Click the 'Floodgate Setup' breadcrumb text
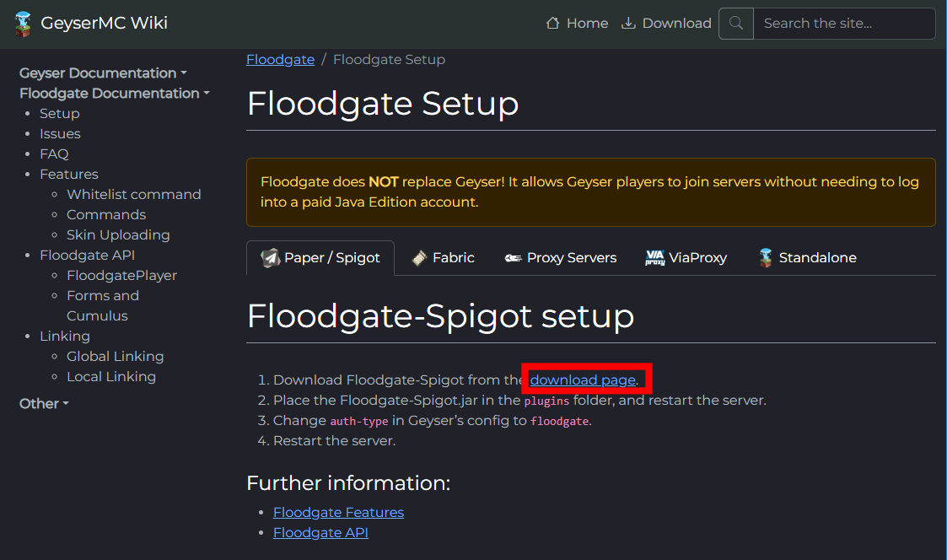 pos(389,59)
